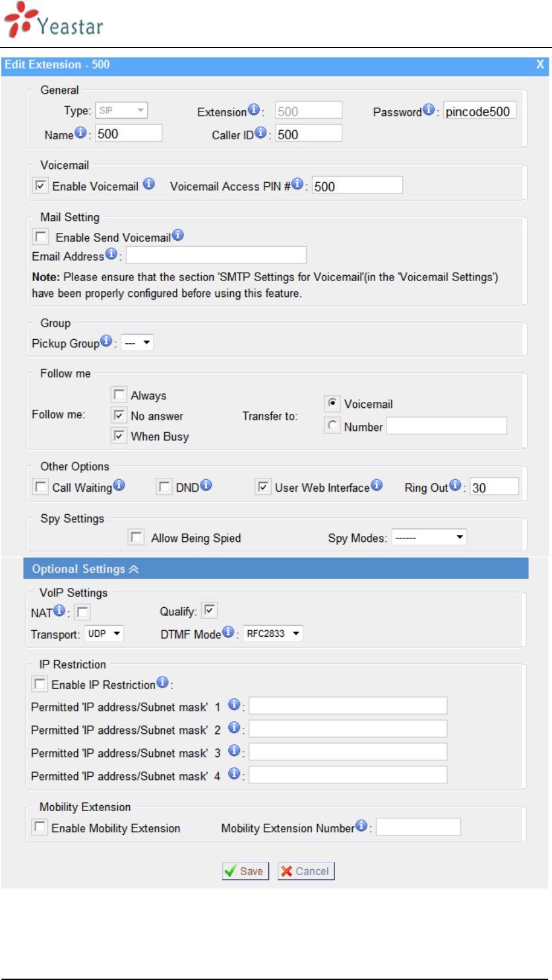The width and height of the screenshot is (552, 980).
Task: Click the Voicemail Access PIN info icon
Action: [297, 184]
